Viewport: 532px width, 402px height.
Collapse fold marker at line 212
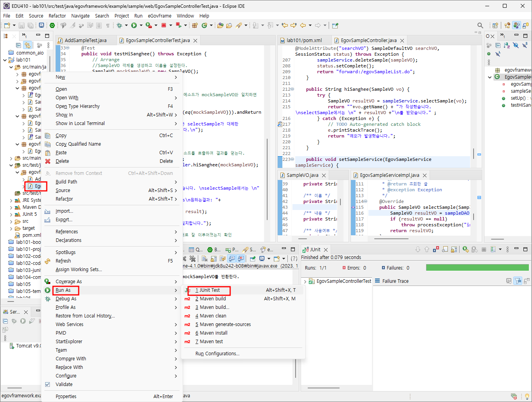point(292,89)
